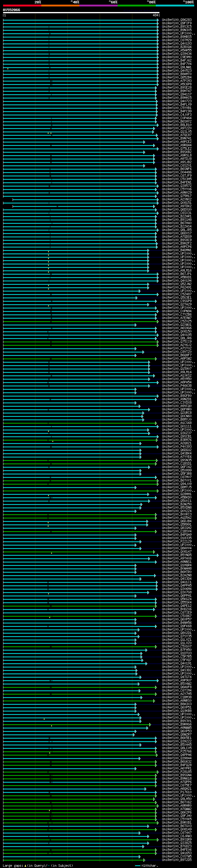Image resolution: width=197 pixels, height=868 pixels.
Task: Click the red 20% identity legend segment
Action: pyautogui.click(x=22, y=6)
